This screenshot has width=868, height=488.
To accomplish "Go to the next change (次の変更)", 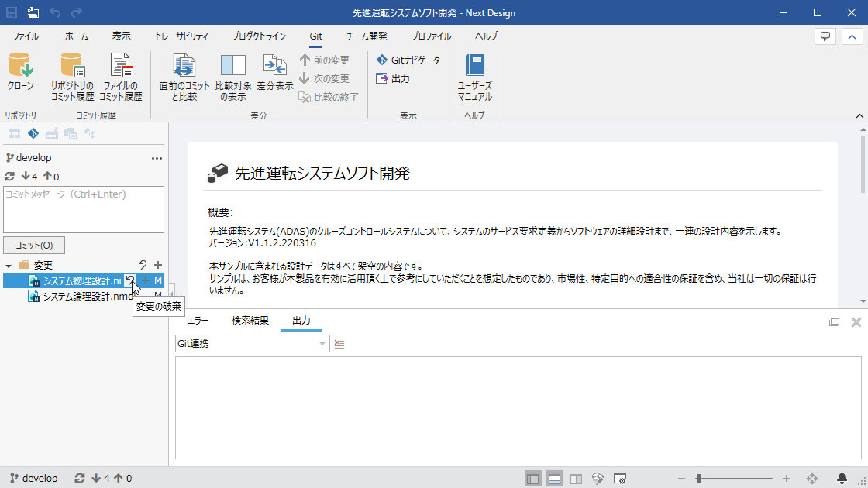I will 325,78.
